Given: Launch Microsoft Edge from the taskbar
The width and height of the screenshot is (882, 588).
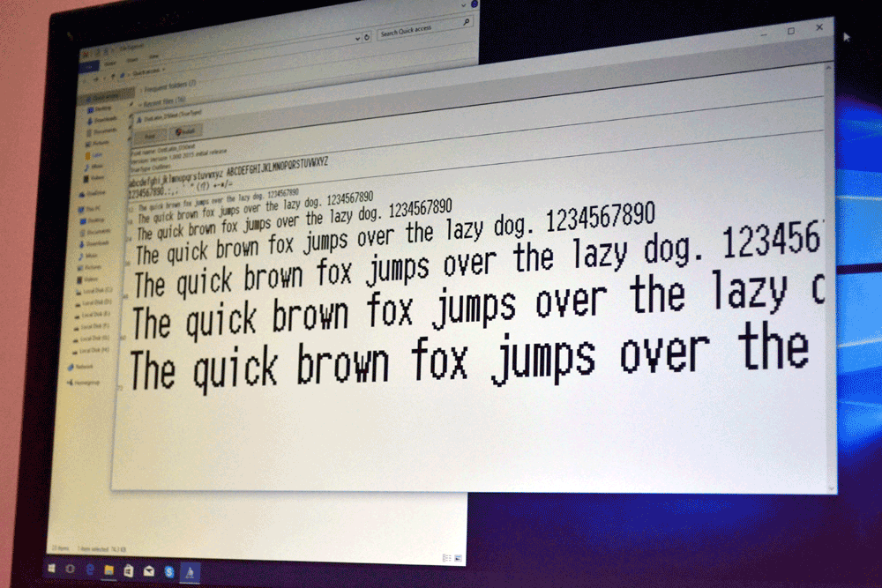Looking at the screenshot, I should tap(89, 569).
